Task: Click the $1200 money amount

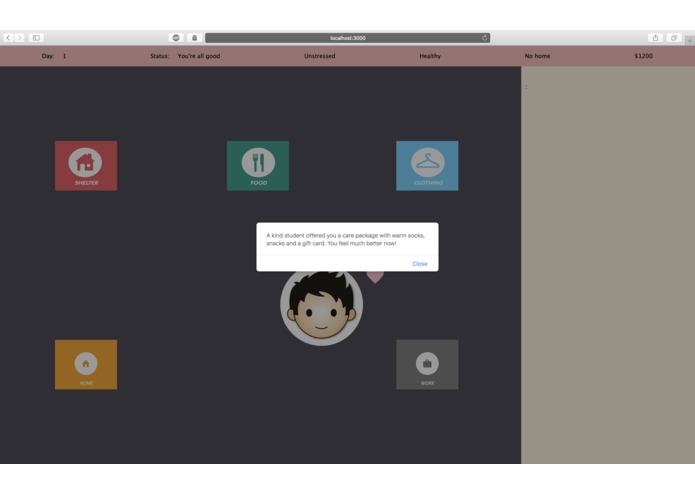Action: click(x=643, y=56)
